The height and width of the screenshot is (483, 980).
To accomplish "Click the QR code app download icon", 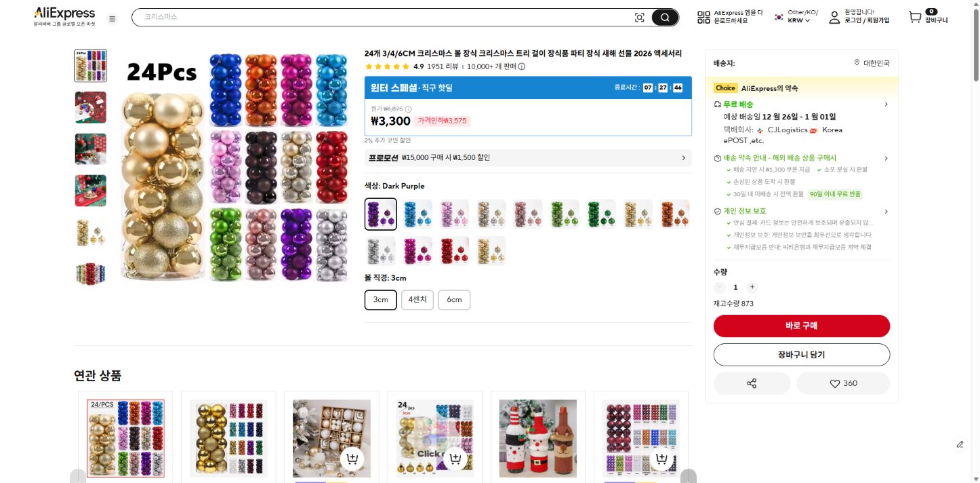I will [703, 18].
